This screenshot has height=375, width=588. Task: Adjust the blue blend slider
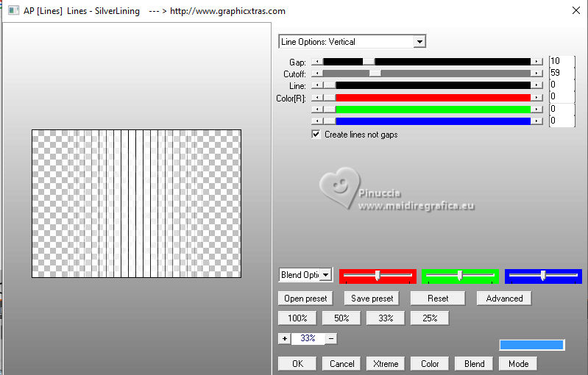click(543, 276)
